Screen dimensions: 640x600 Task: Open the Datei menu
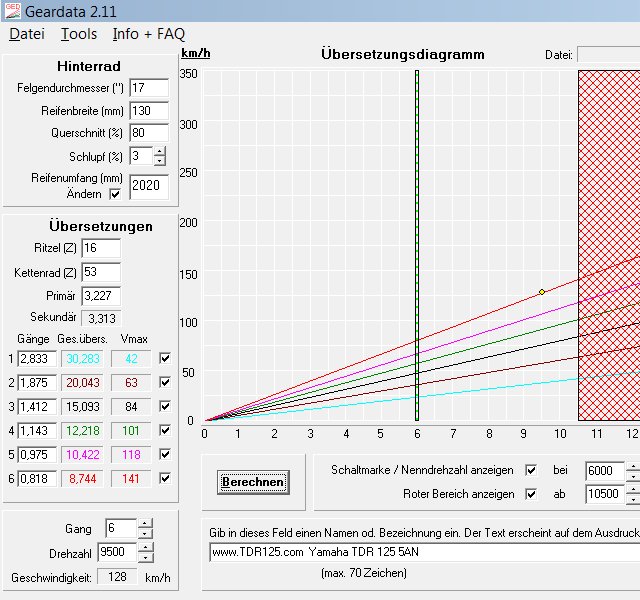click(x=27, y=34)
